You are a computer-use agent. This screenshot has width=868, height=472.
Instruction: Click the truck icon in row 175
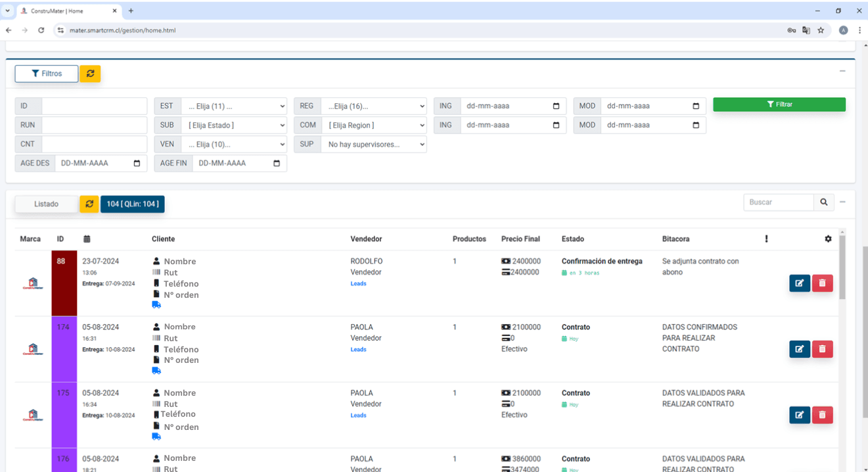coord(156,437)
